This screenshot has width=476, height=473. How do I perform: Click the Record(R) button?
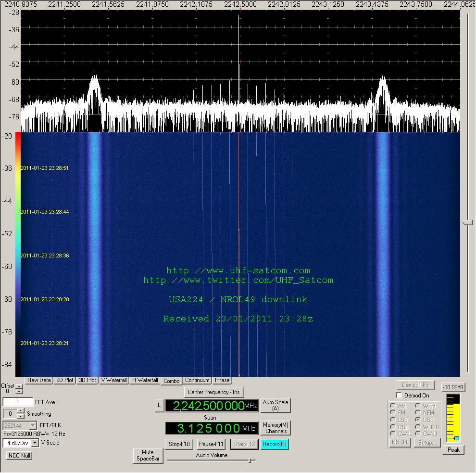tap(275, 444)
